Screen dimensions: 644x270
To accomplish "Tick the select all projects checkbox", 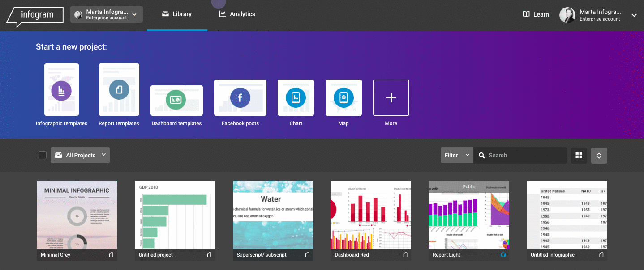I will pyautogui.click(x=43, y=155).
